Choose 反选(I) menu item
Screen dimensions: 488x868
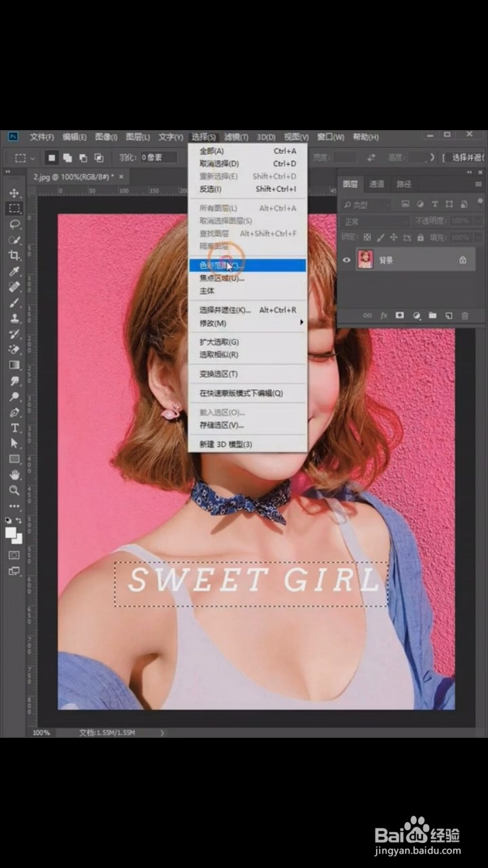[247, 189]
